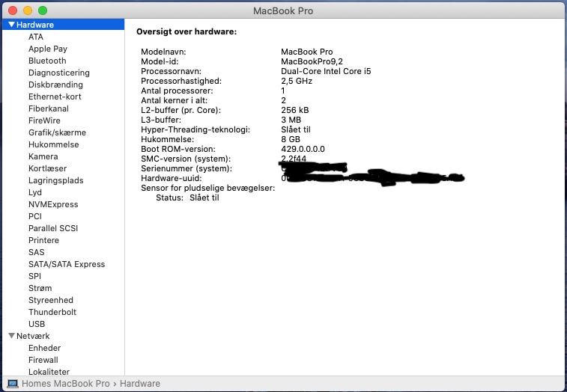Screen dimensions: 567x392
Task: Select Ethernet-kort entry
Action: click(x=55, y=97)
